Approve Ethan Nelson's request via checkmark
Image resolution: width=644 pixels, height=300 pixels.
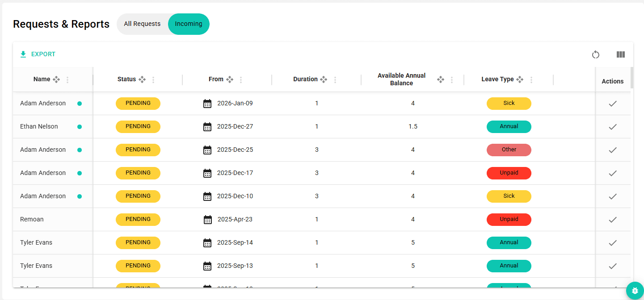(x=613, y=126)
